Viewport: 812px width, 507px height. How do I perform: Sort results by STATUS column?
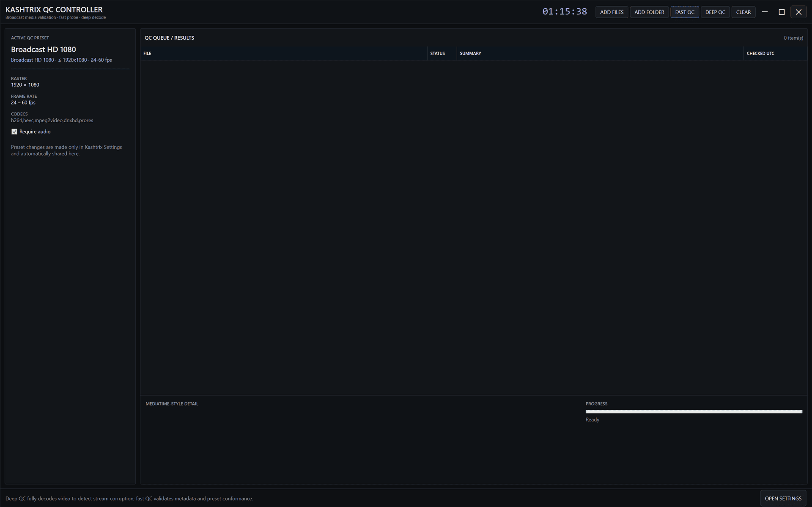pos(442,53)
